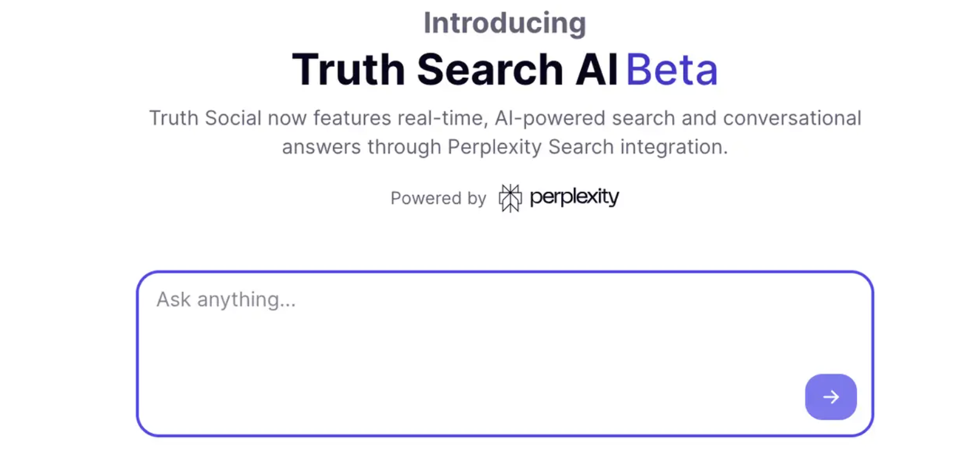980x462 pixels.
Task: Focus the "Ask anything..." placeholder text
Action: 226,300
